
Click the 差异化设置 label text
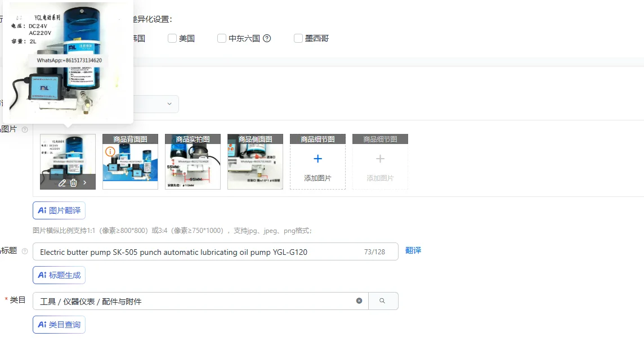(152, 19)
